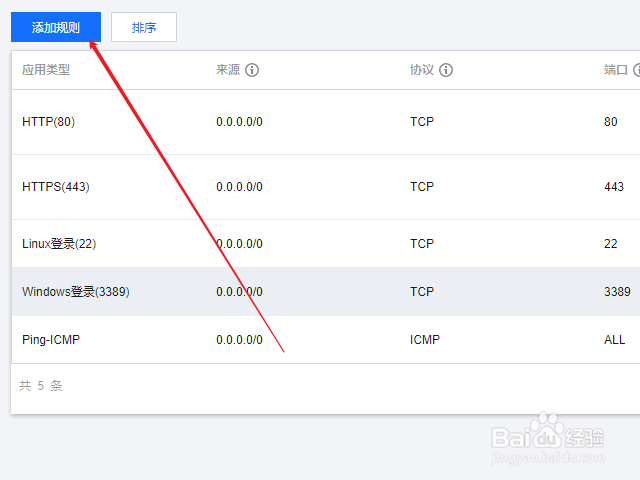Click source 0.0.0.0/0 in Ping-ICMP row
Image resolution: width=640 pixels, height=480 pixels.
pos(239,340)
